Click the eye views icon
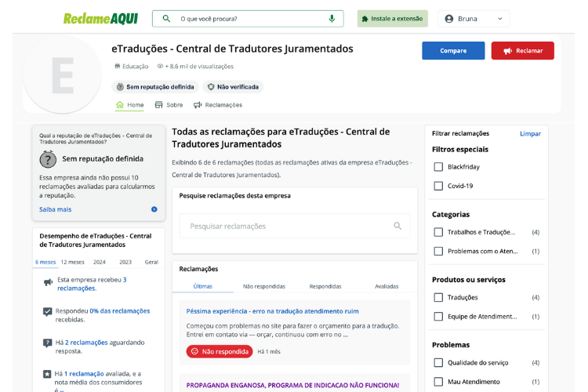Image resolution: width=588 pixels, height=392 pixels. (x=160, y=67)
